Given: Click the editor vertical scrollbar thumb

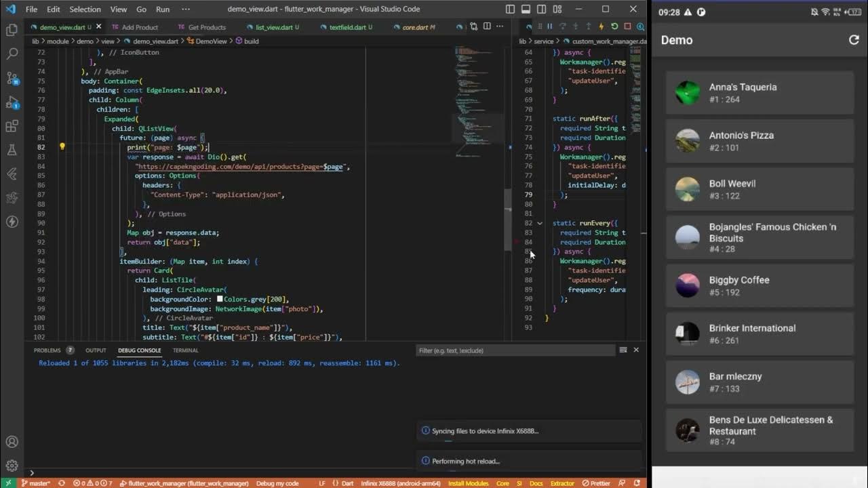Looking at the screenshot, I should coord(508,219).
